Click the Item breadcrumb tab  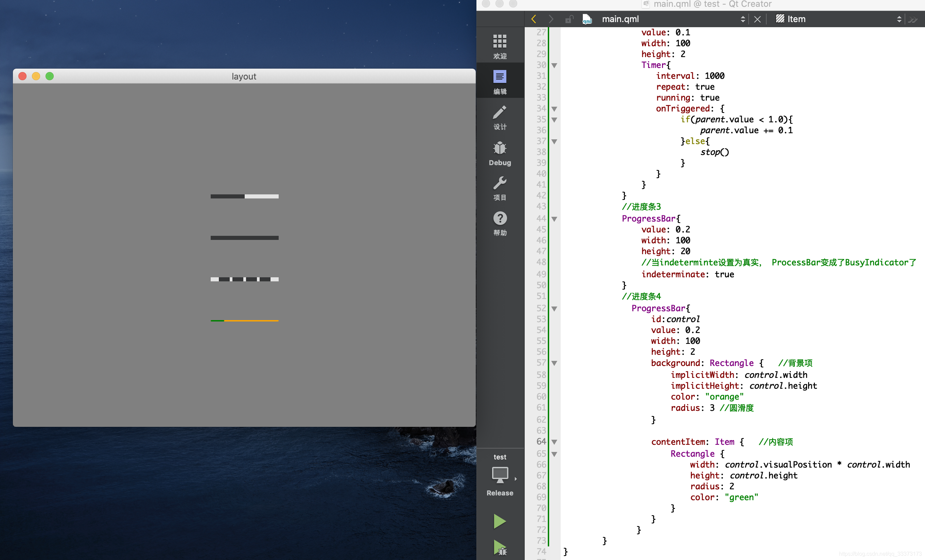click(797, 18)
